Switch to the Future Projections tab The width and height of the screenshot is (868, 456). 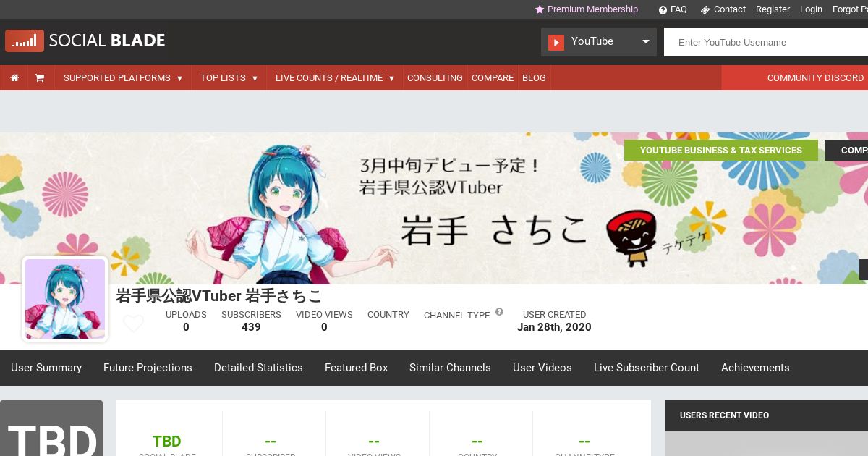(x=148, y=368)
